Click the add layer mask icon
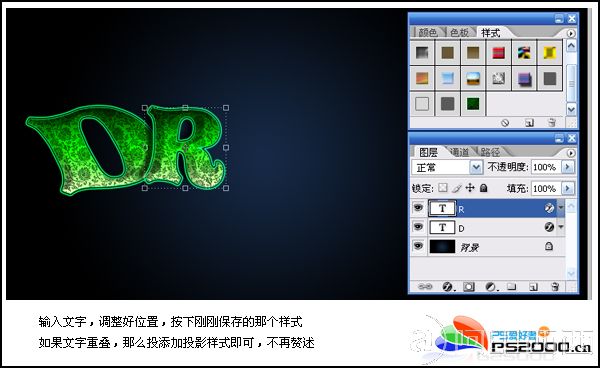The width and height of the screenshot is (600, 368). click(469, 287)
